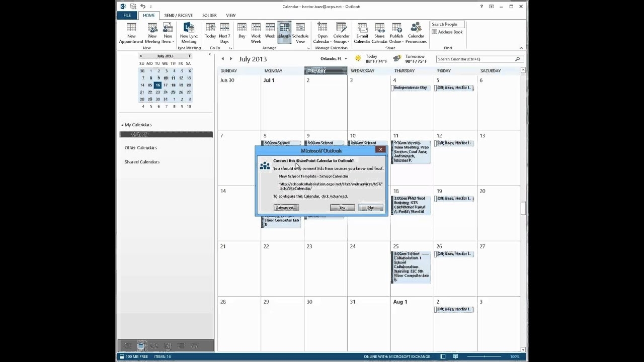The height and width of the screenshot is (362, 644).
Task: Close the Microsoft Outlook dialog
Action: tap(380, 149)
